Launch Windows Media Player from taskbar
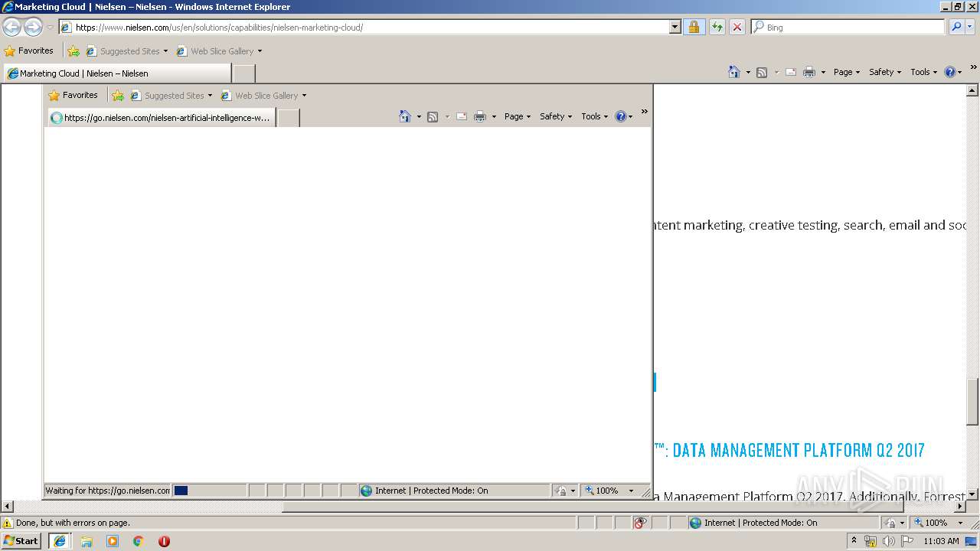 tap(113, 541)
